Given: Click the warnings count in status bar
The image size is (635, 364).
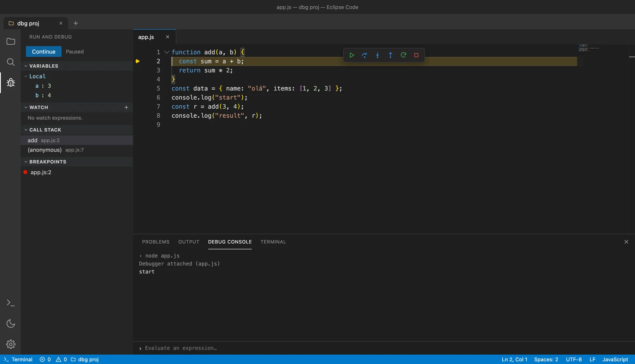Looking at the screenshot, I should coord(61,359).
